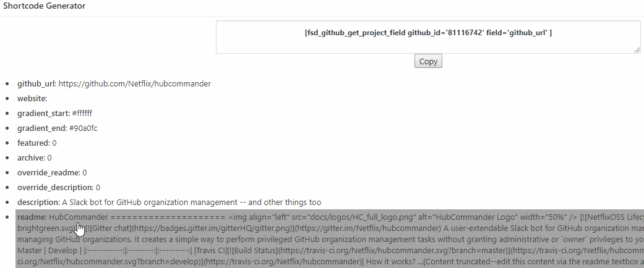Select the override_readme field item
The width and height of the screenshot is (644, 268).
[x=52, y=172]
